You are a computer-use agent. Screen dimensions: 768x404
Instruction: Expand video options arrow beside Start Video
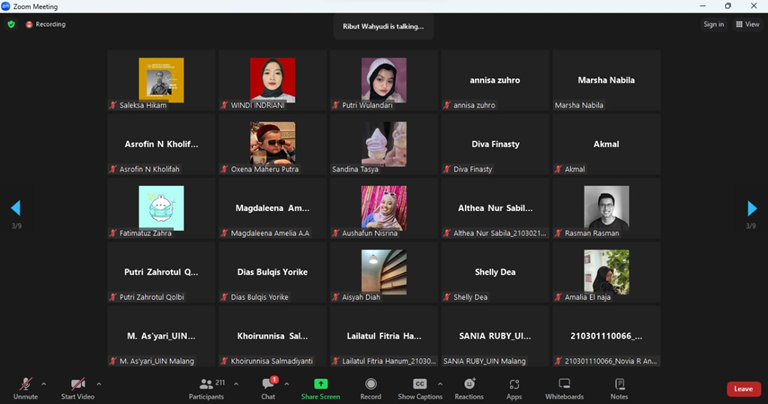(98, 383)
